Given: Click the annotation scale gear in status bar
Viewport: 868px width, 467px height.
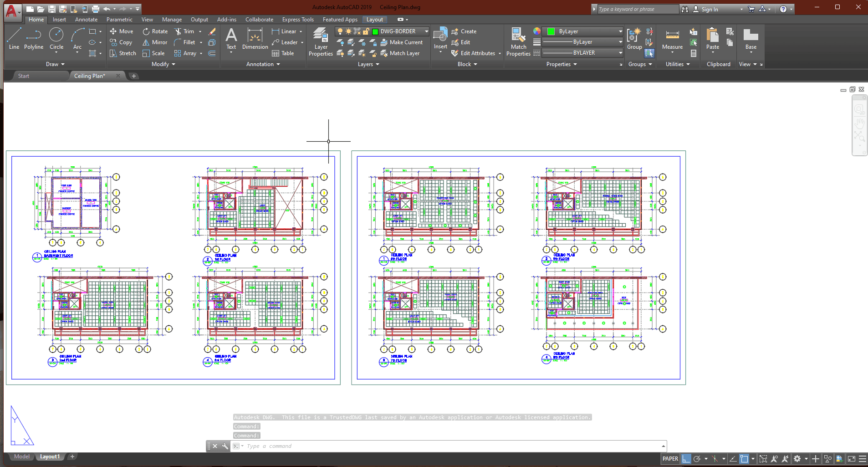Looking at the screenshot, I should pyautogui.click(x=797, y=459).
